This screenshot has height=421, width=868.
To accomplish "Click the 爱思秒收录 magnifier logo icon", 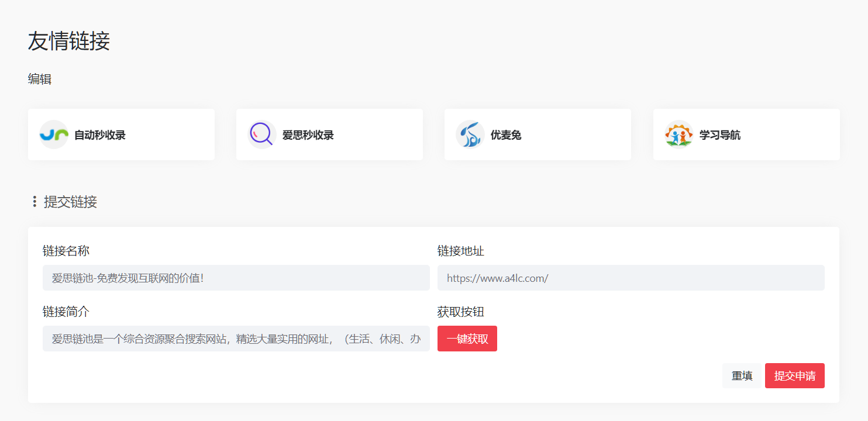I will [261, 134].
